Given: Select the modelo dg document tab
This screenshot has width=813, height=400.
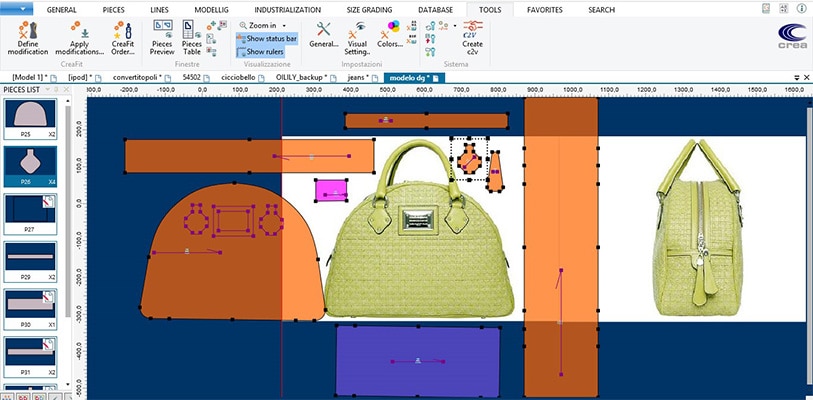Looking at the screenshot, I should pyautogui.click(x=414, y=77).
